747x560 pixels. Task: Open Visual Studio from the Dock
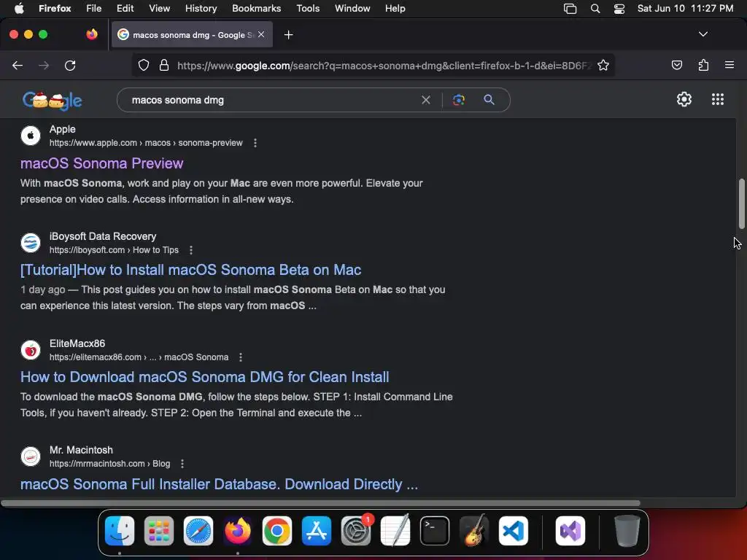coord(570,531)
